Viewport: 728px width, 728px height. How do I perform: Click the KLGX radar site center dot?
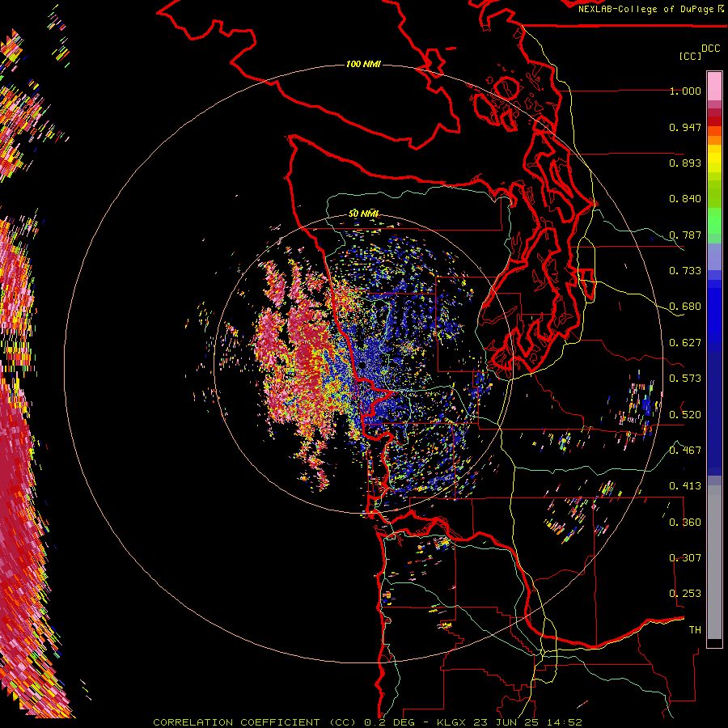[x=362, y=366]
